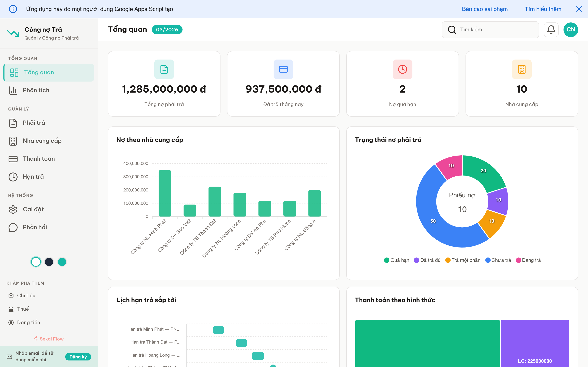Click the Công nợ Trả logo icon
The width and height of the screenshot is (588, 367).
click(x=13, y=33)
